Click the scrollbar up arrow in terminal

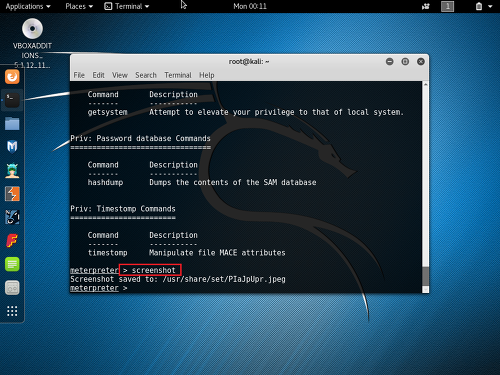(425, 85)
